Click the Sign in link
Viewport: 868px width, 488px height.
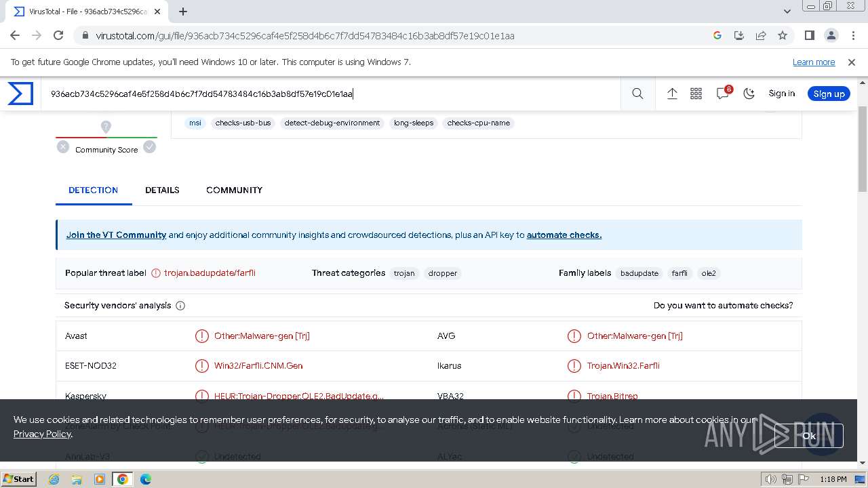click(781, 94)
